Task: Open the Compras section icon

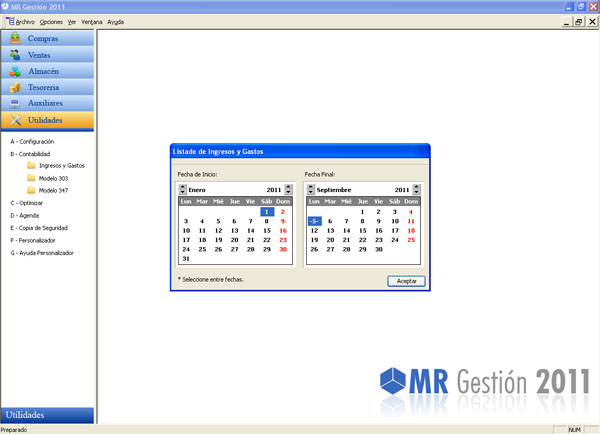Action: click(x=15, y=38)
